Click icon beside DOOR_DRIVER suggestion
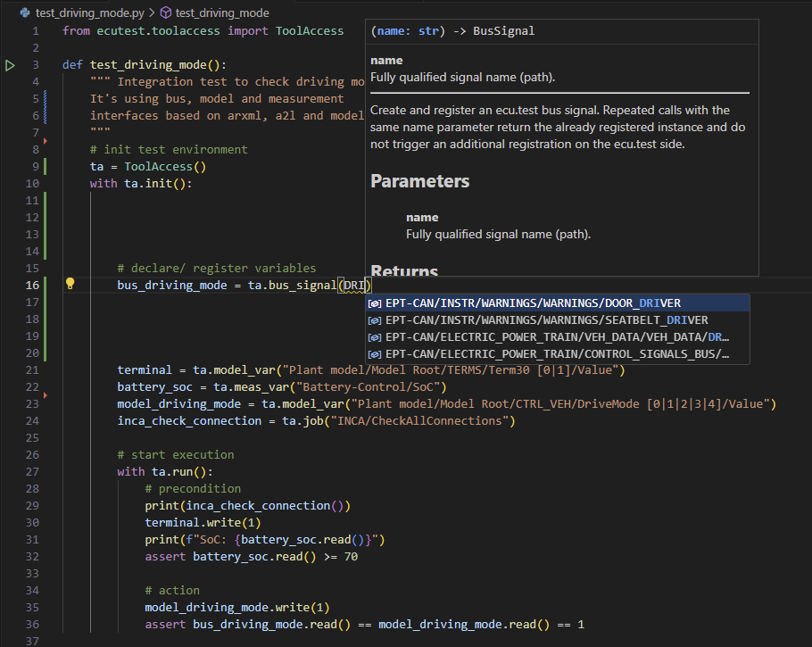This screenshot has height=647, width=812. coord(376,303)
